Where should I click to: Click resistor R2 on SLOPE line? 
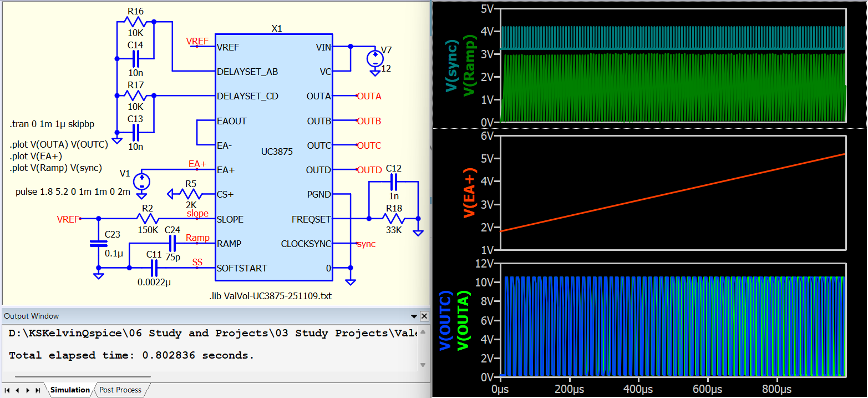(148, 219)
